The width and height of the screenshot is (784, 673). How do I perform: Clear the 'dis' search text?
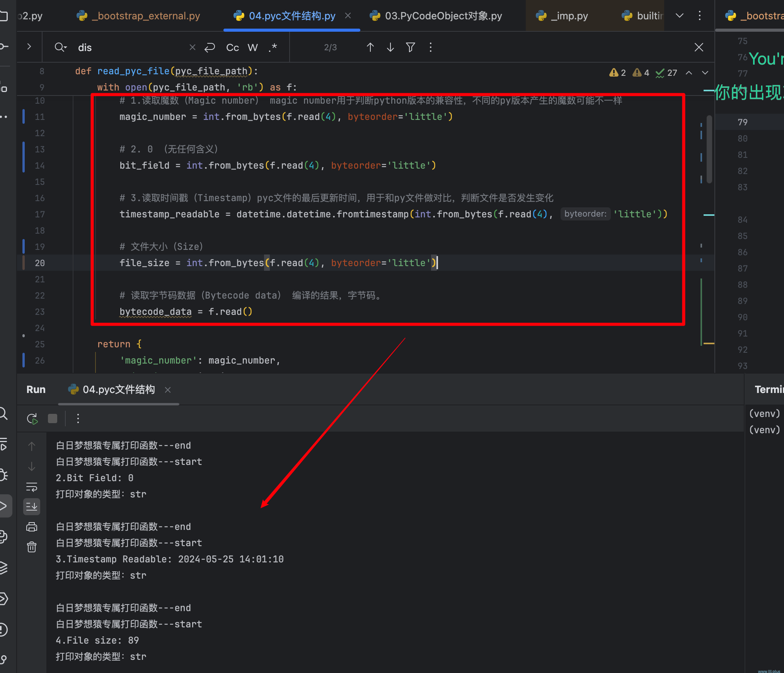pyautogui.click(x=192, y=47)
